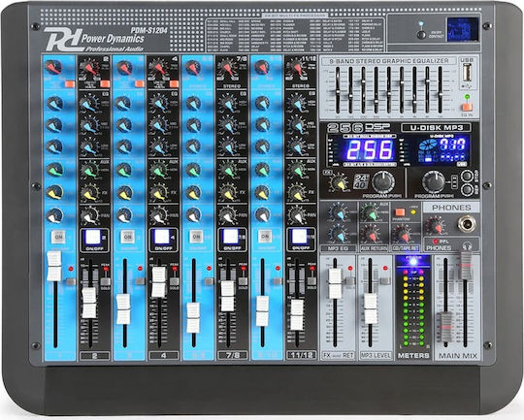Move FX RET fader cap
This screenshot has width=524, height=420.
pos(335,283)
